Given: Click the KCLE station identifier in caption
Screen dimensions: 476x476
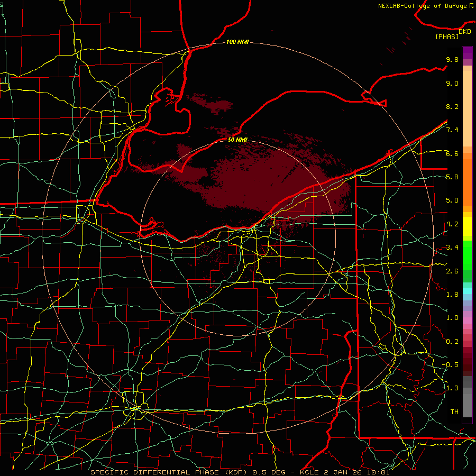Looking at the screenshot, I should pyautogui.click(x=309, y=472).
